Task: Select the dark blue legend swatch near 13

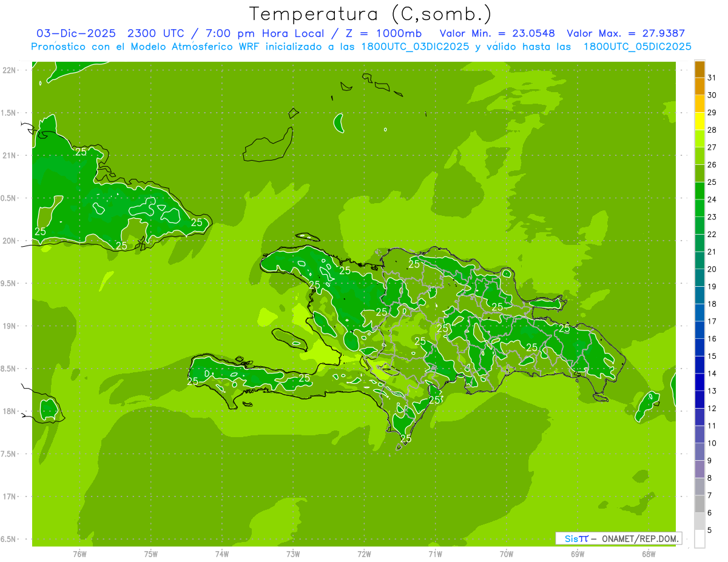Action: tap(699, 383)
